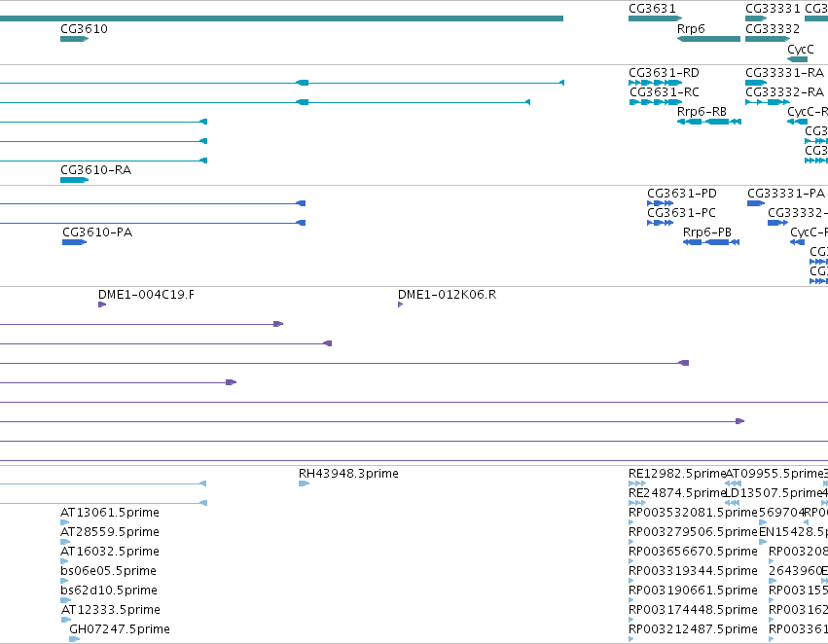Click the AT16032.5prime EST label
This screenshot has width=828, height=644.
coord(110,552)
